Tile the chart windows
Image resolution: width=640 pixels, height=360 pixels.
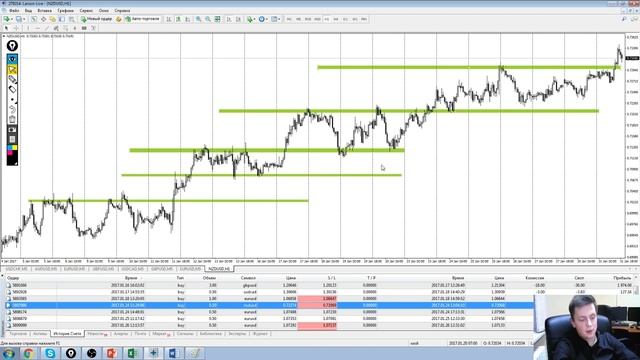point(218,19)
